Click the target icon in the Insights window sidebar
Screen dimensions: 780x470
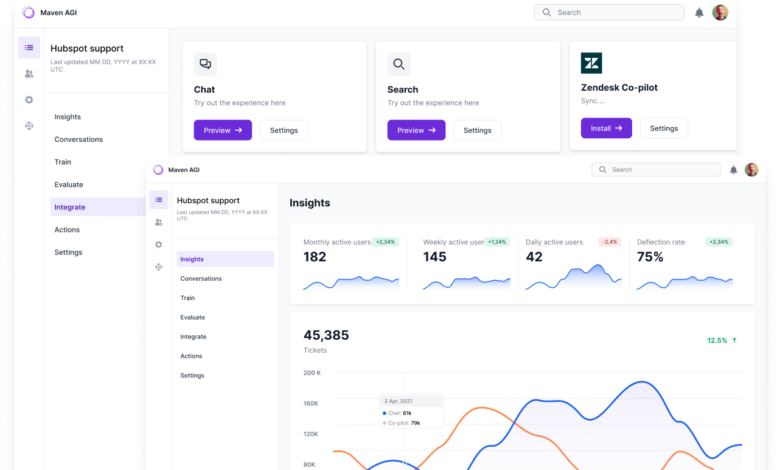158,267
